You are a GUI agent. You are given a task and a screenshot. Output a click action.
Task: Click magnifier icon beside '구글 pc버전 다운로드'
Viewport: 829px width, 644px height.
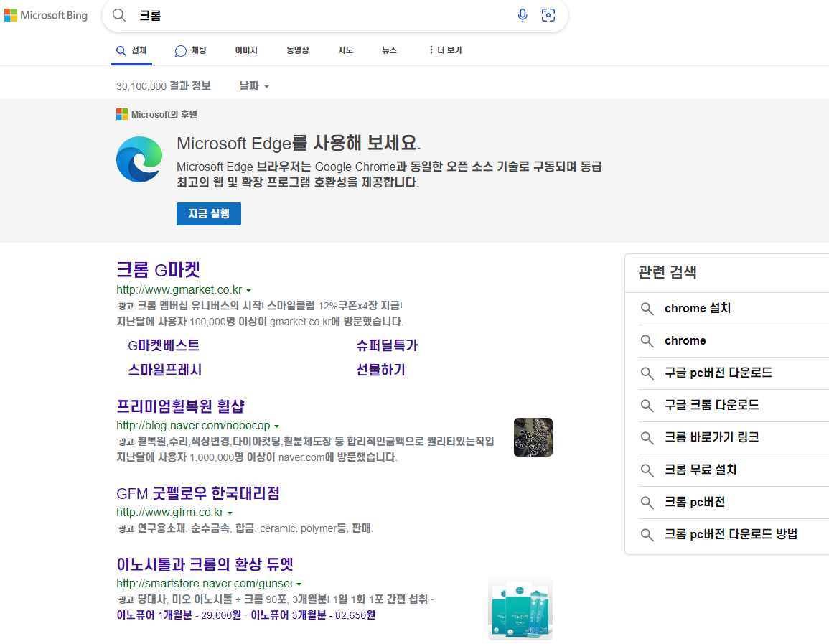(647, 373)
